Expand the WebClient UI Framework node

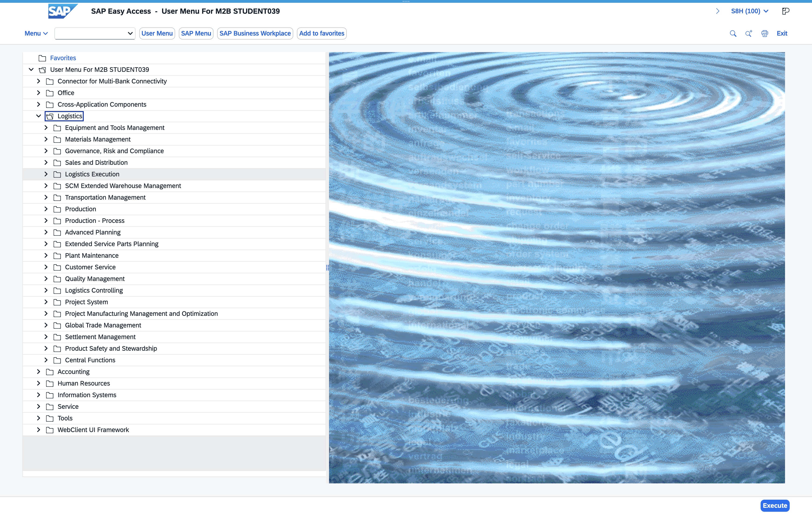(x=38, y=430)
